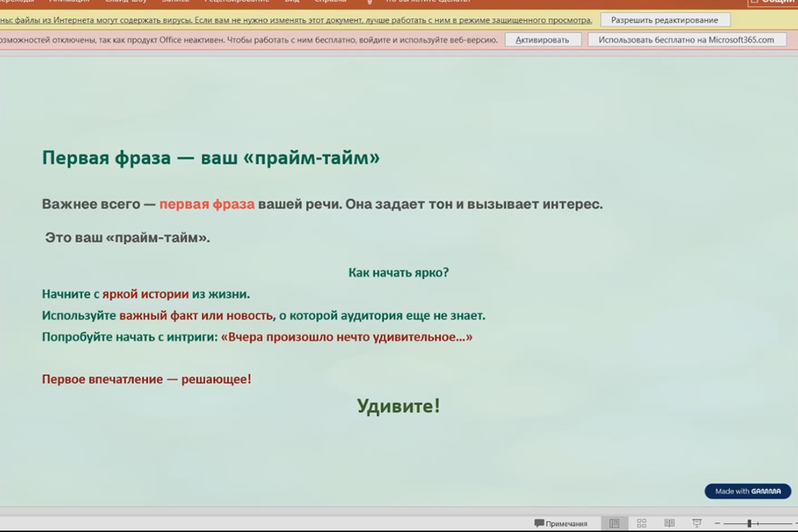Switch to Reading view
Viewport: 798px width, 532px height.
(670, 523)
